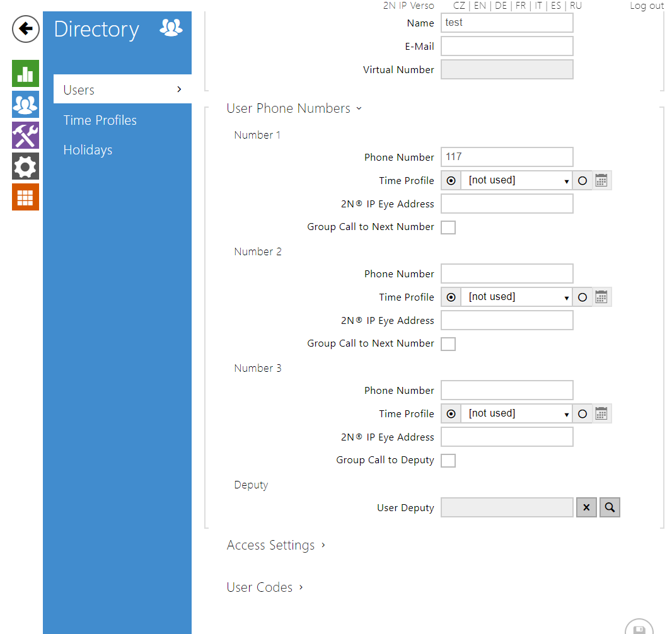Viewport: 672px width, 634px height.
Task: Open the purple Hardware tools icon
Action: click(x=25, y=135)
